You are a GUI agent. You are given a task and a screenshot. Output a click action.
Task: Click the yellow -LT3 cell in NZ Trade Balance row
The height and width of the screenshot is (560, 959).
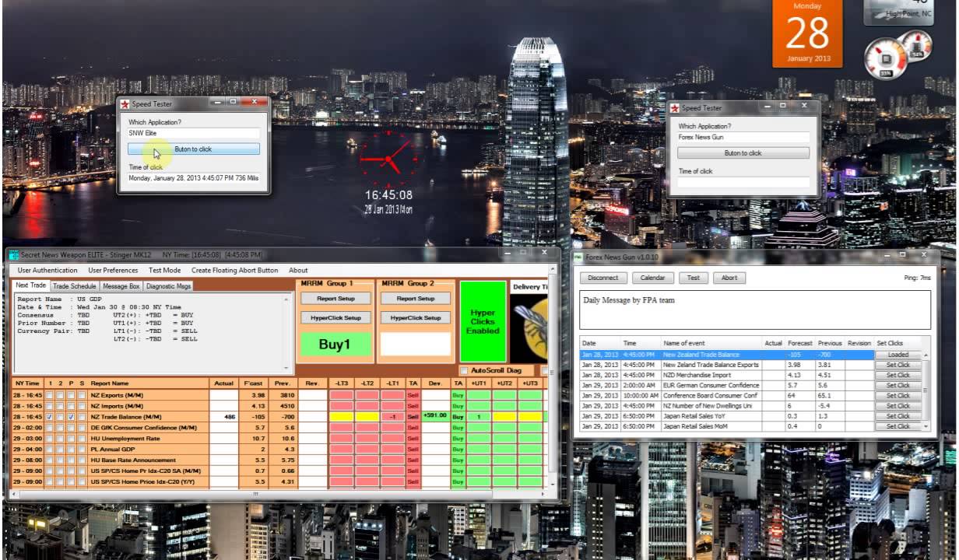coord(342,417)
